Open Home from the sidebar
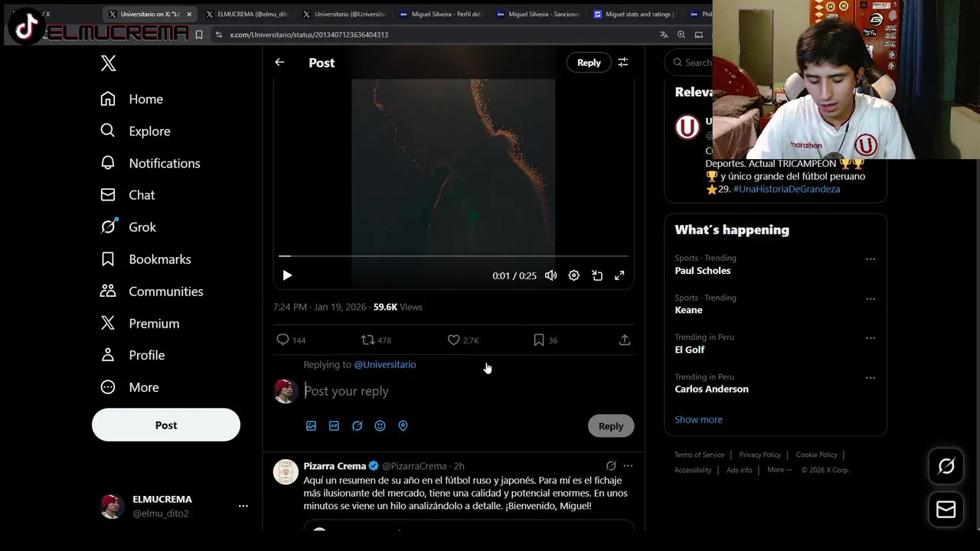980x551 pixels. coord(132,99)
